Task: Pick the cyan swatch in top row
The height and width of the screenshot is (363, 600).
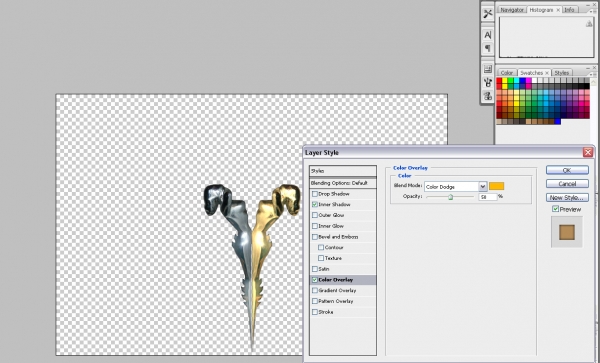Action: [x=517, y=80]
